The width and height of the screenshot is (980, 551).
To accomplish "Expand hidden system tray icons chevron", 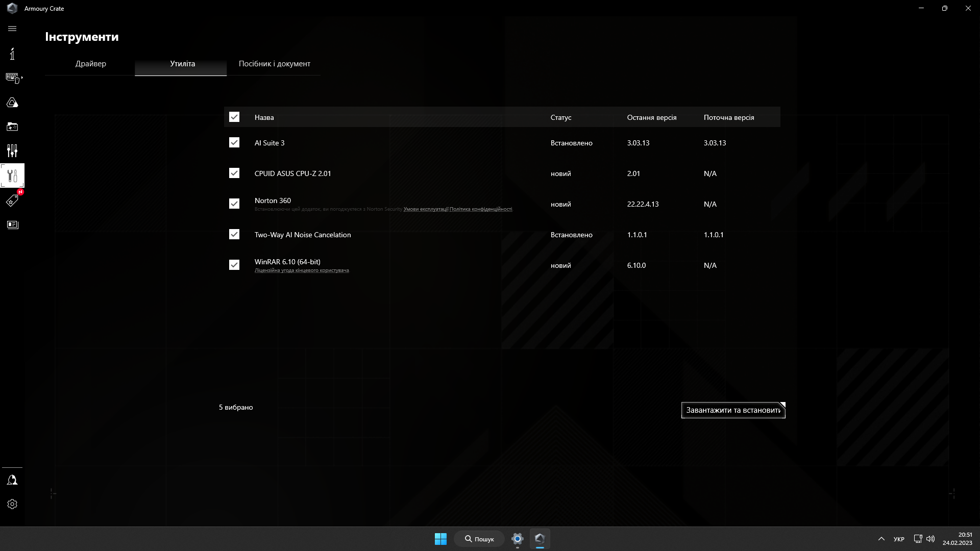I will pos(881,539).
